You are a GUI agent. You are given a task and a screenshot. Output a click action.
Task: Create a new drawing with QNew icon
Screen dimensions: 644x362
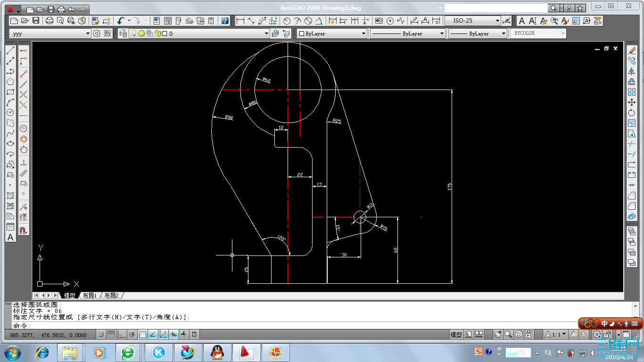point(14,21)
